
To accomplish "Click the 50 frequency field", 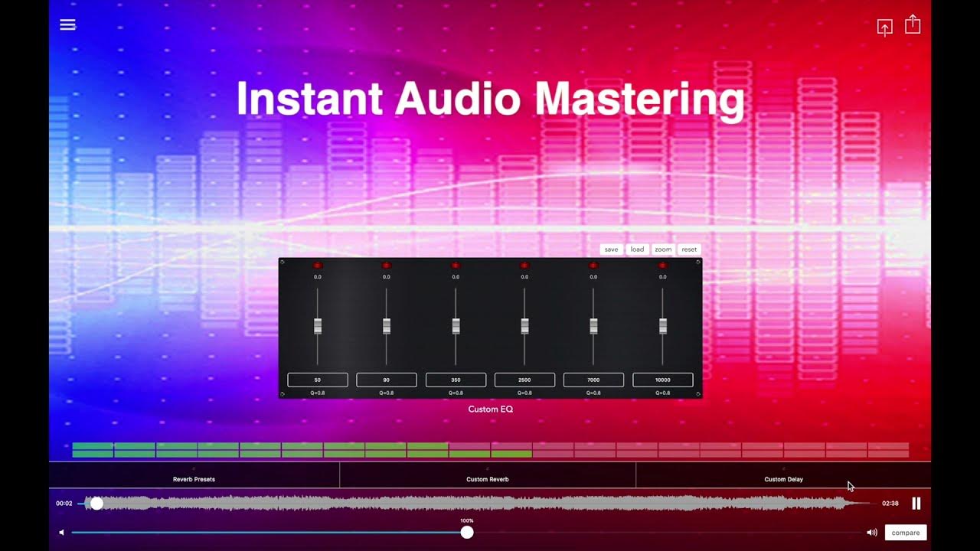I will tap(318, 380).
